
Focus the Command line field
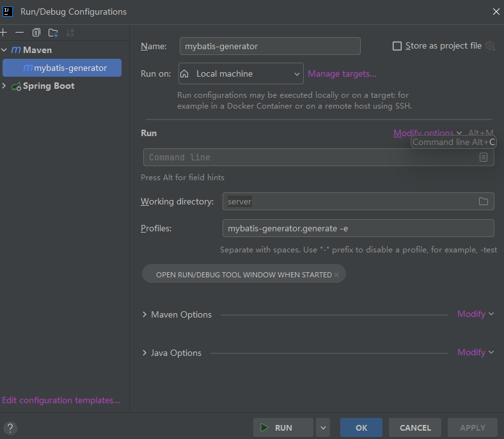point(319,157)
